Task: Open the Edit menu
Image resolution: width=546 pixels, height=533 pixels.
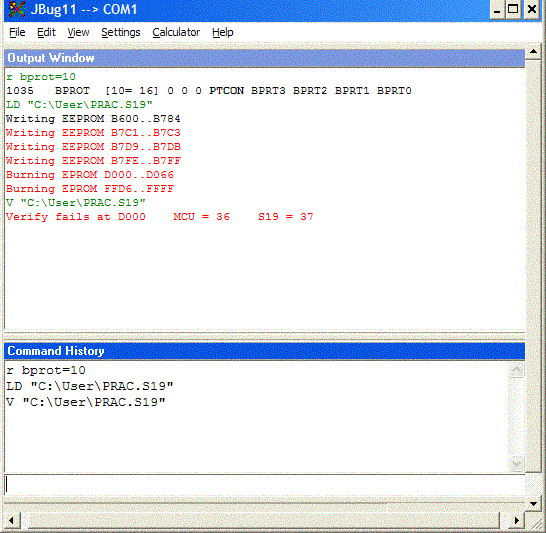Action: click(x=46, y=32)
